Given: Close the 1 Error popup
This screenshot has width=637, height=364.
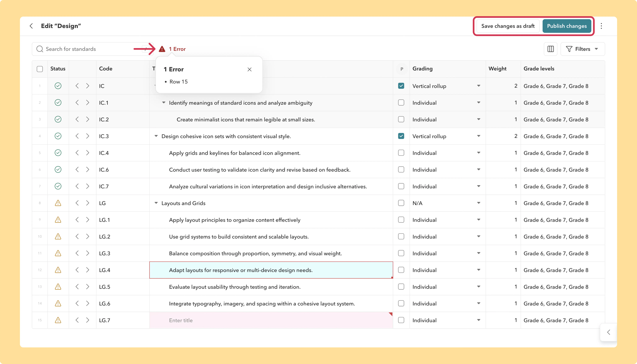Looking at the screenshot, I should (x=249, y=70).
